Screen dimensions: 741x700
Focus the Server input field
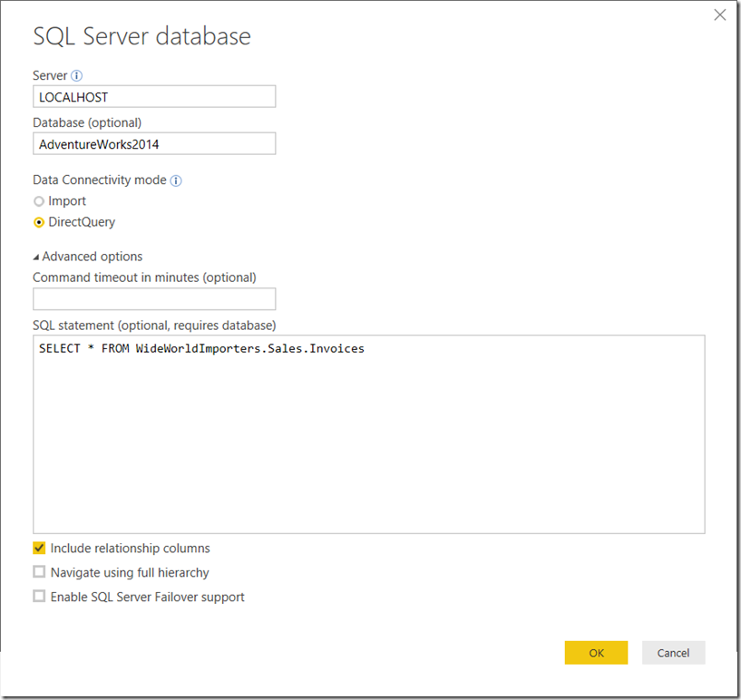click(154, 97)
